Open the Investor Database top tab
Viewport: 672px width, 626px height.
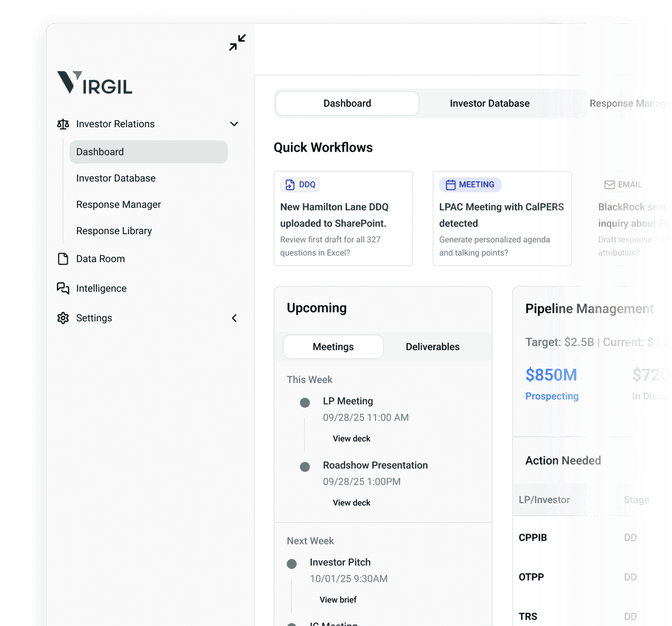click(x=489, y=104)
